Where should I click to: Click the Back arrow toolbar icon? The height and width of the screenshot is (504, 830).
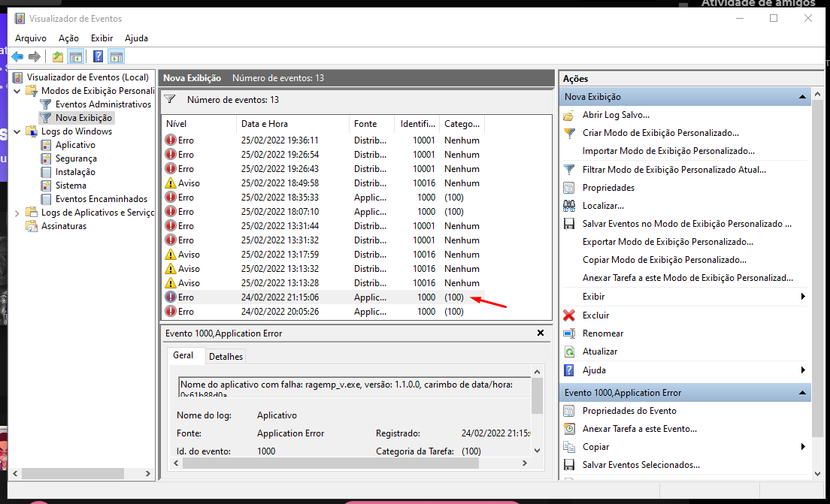(x=17, y=56)
